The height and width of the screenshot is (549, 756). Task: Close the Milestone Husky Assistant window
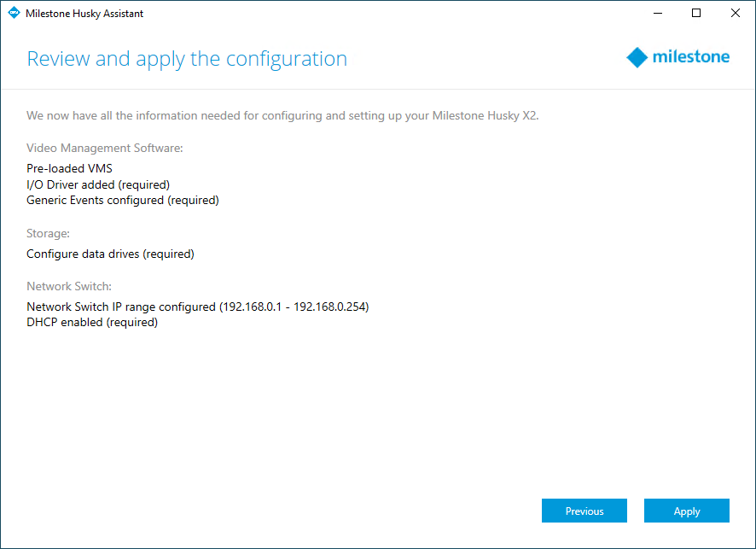[x=735, y=13]
